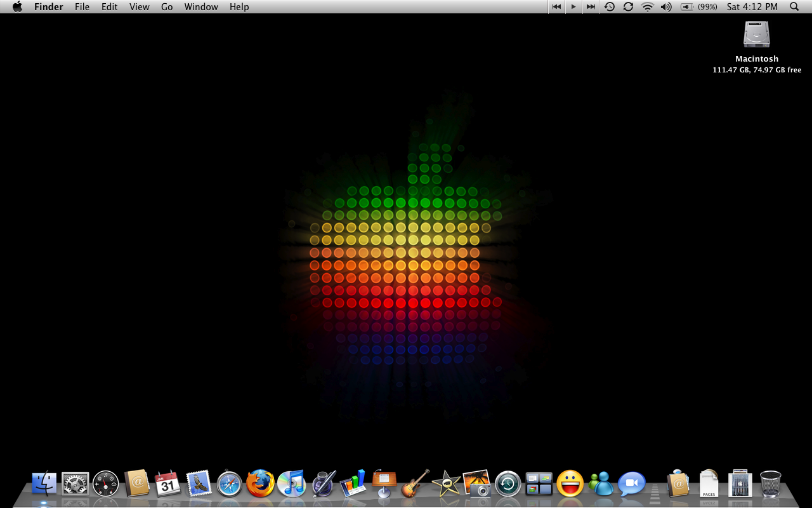Open the Apple menu
Viewport: 812px width, 508px height.
[17, 6]
